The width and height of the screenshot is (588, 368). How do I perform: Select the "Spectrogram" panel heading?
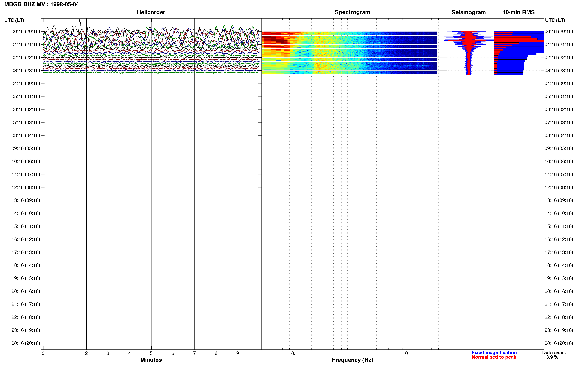(352, 12)
